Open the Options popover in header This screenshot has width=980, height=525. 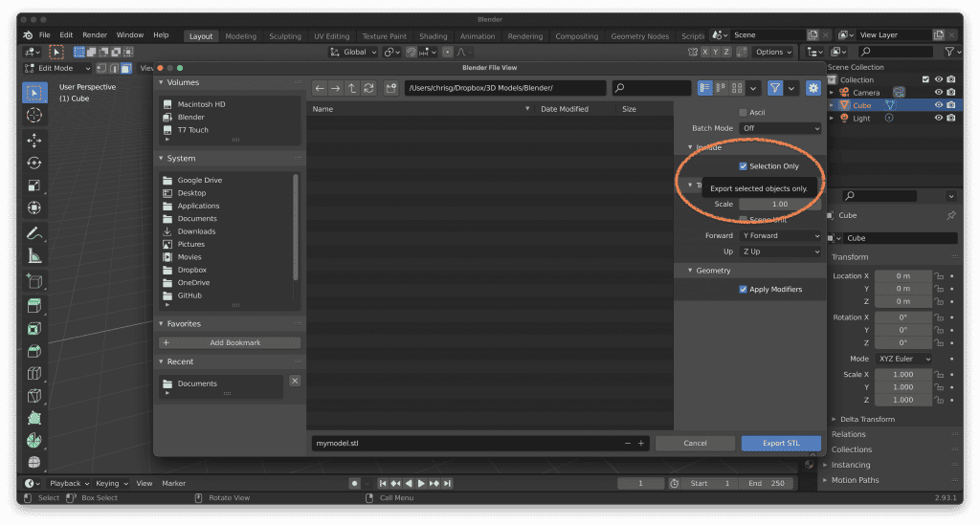(773, 52)
